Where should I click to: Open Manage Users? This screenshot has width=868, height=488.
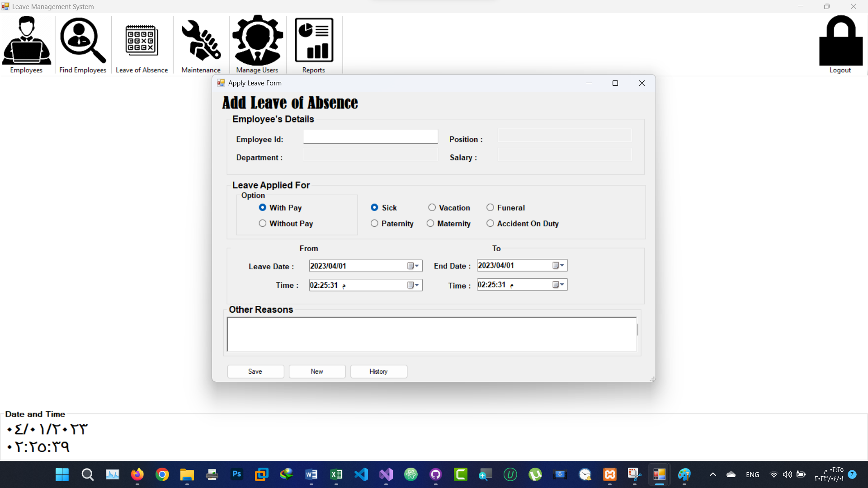click(257, 44)
